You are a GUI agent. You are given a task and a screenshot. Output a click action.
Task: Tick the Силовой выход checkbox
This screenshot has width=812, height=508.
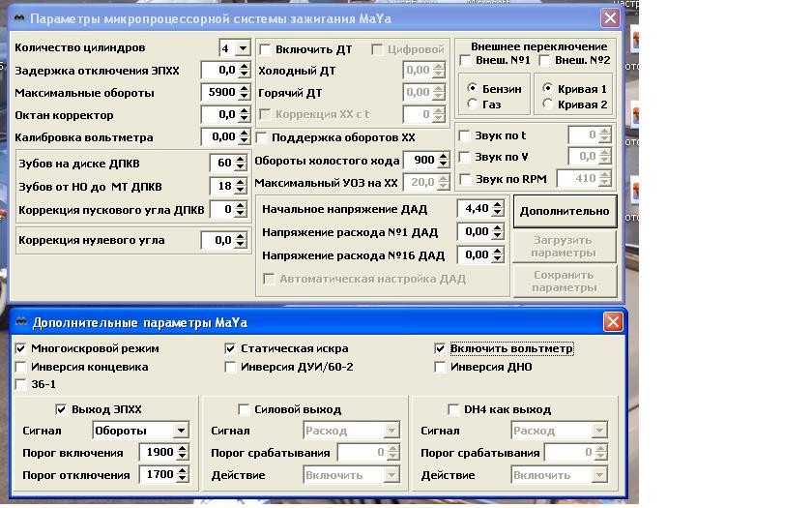tap(244, 409)
